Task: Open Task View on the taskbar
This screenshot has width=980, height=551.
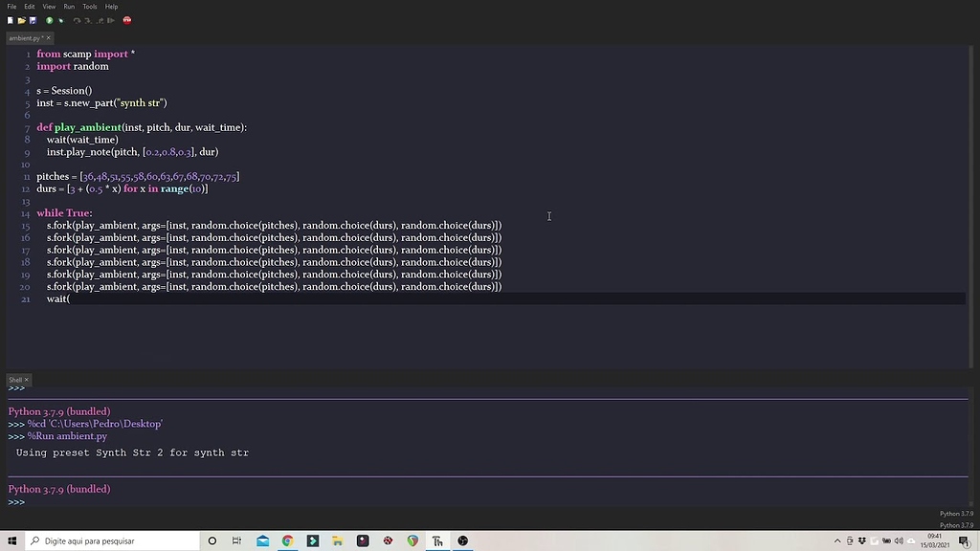Action: pyautogui.click(x=237, y=541)
